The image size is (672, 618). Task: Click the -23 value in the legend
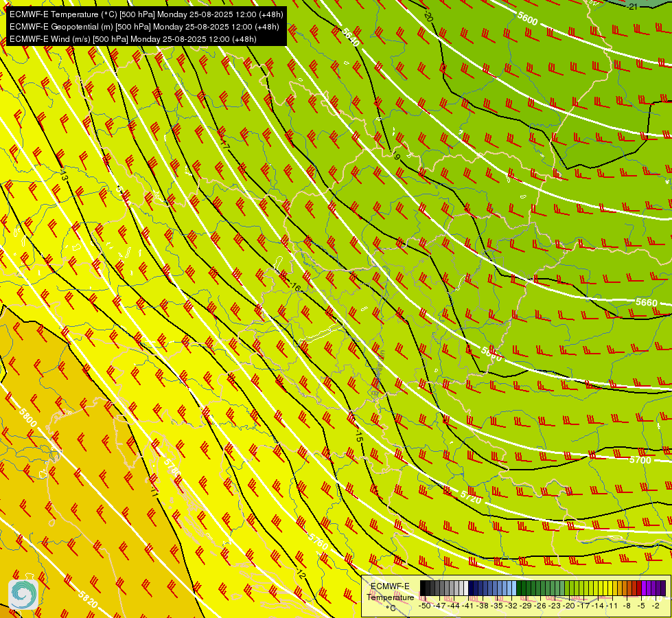tap(555, 606)
